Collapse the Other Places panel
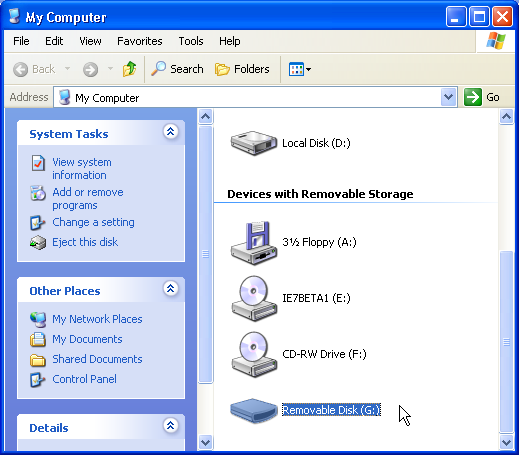519x455 pixels. point(170,289)
